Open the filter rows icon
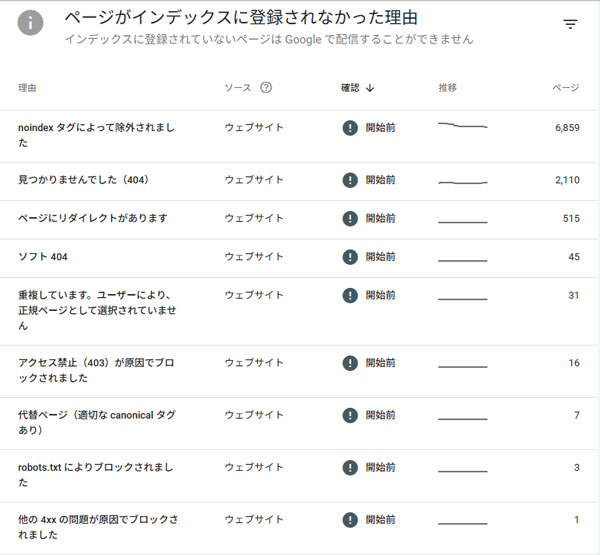Viewport: 600px width, 555px height. [x=570, y=24]
